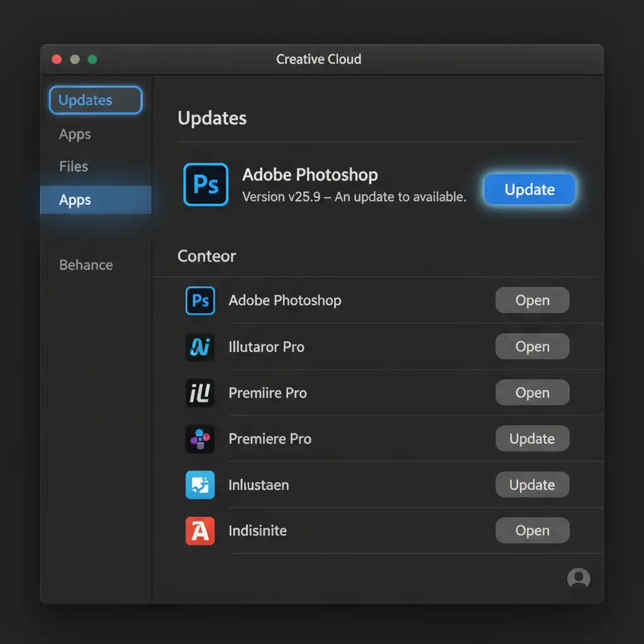Select the highlighted Apps sidebar item
Image resolution: width=644 pixels, height=644 pixels.
96,200
